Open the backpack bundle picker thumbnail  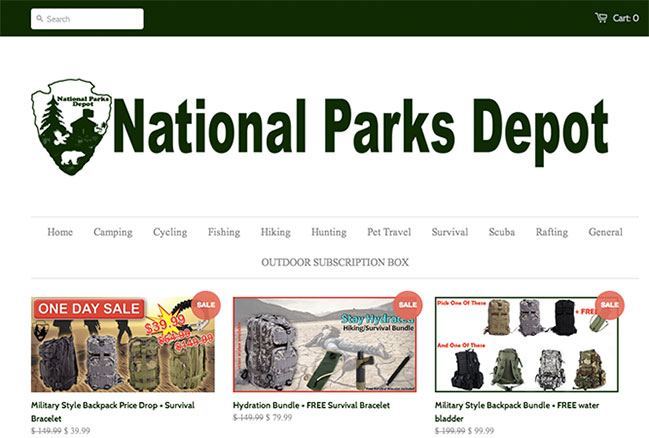pyautogui.click(x=527, y=344)
